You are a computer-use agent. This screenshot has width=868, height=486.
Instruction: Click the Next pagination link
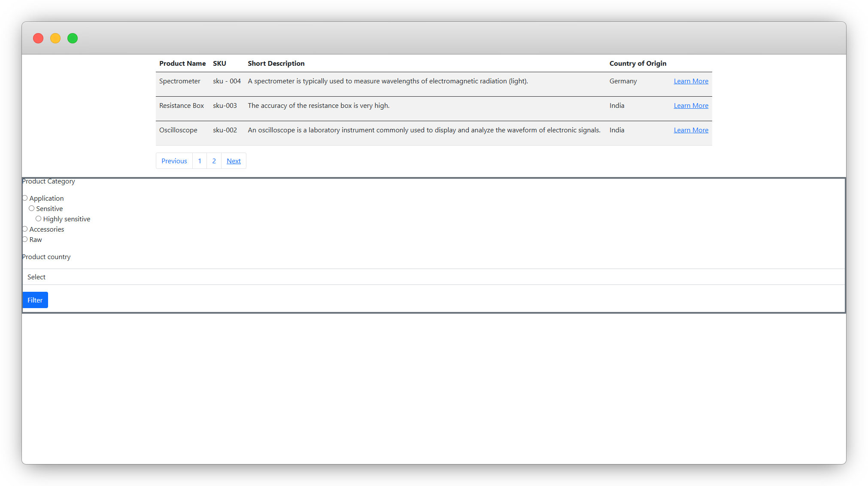234,161
